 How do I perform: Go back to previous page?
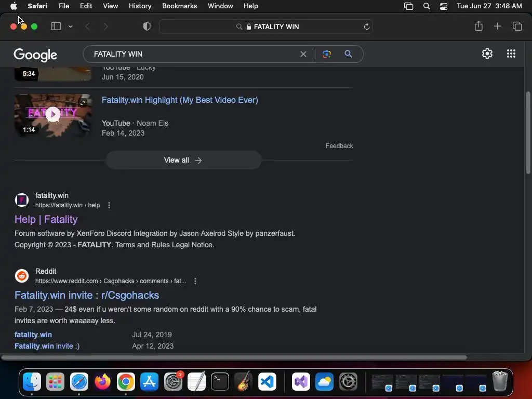(87, 26)
